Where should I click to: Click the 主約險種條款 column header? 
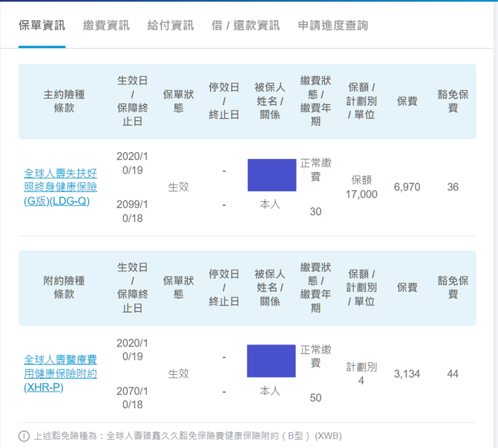(x=64, y=102)
